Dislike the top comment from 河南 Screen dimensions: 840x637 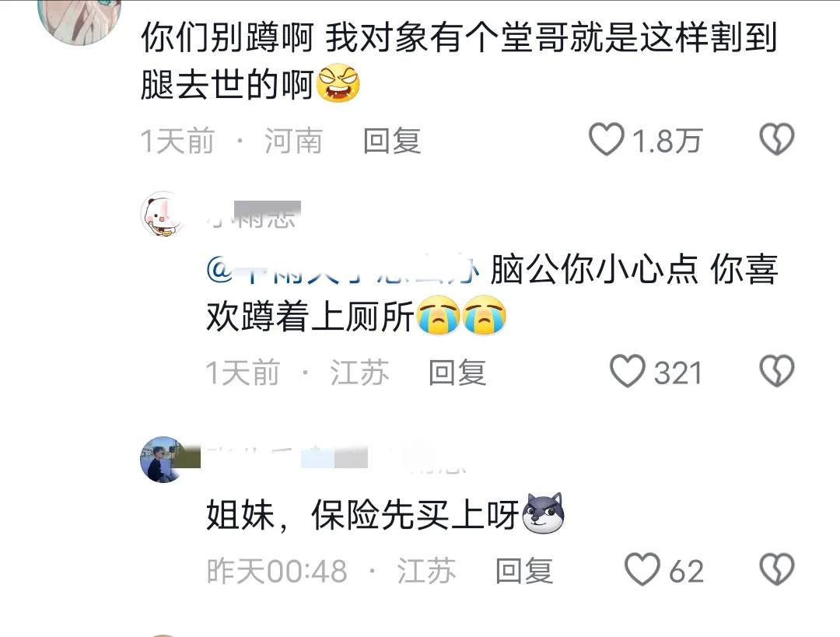pyautogui.click(x=777, y=140)
